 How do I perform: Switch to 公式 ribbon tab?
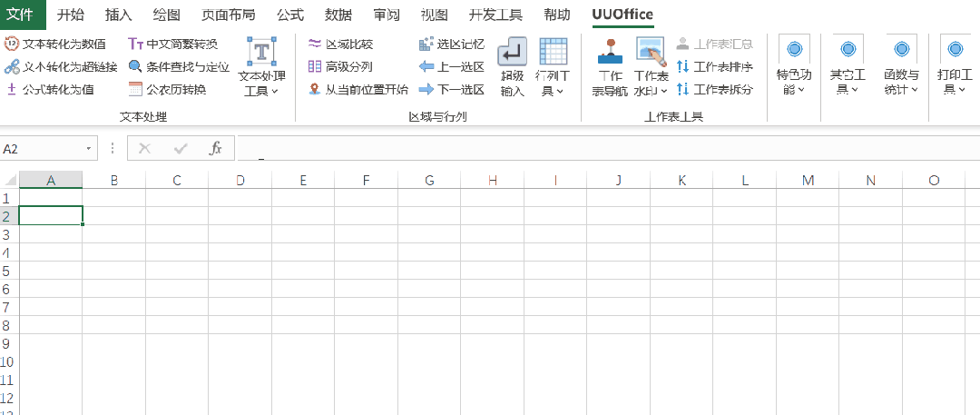click(x=290, y=15)
